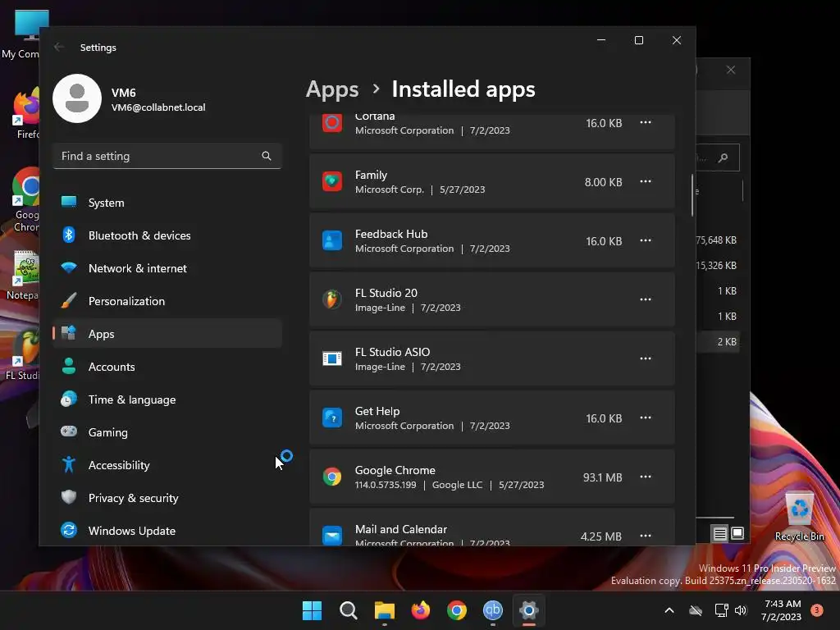Click the Apps breadcrumb link
The image size is (840, 630).
(x=332, y=89)
